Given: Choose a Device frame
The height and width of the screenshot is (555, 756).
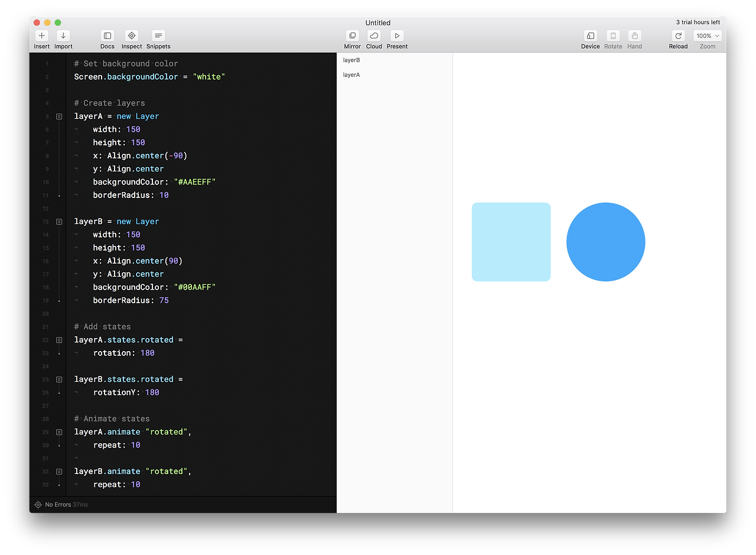Looking at the screenshot, I should point(591,36).
